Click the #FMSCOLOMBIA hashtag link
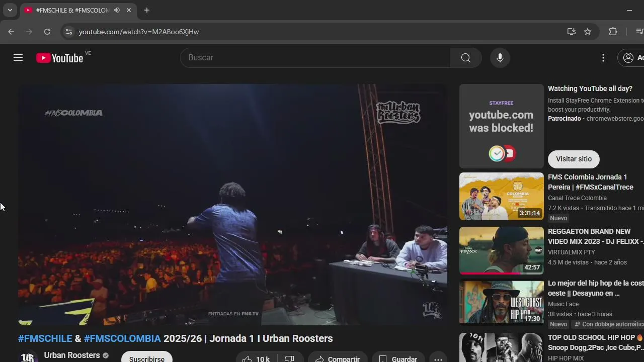Viewport: 644px width, 362px height. click(122, 338)
